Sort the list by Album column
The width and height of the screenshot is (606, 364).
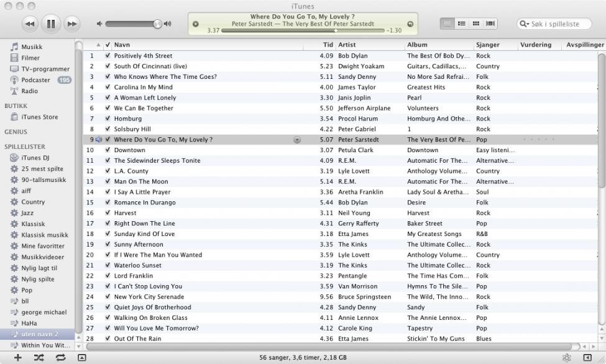[439, 45]
